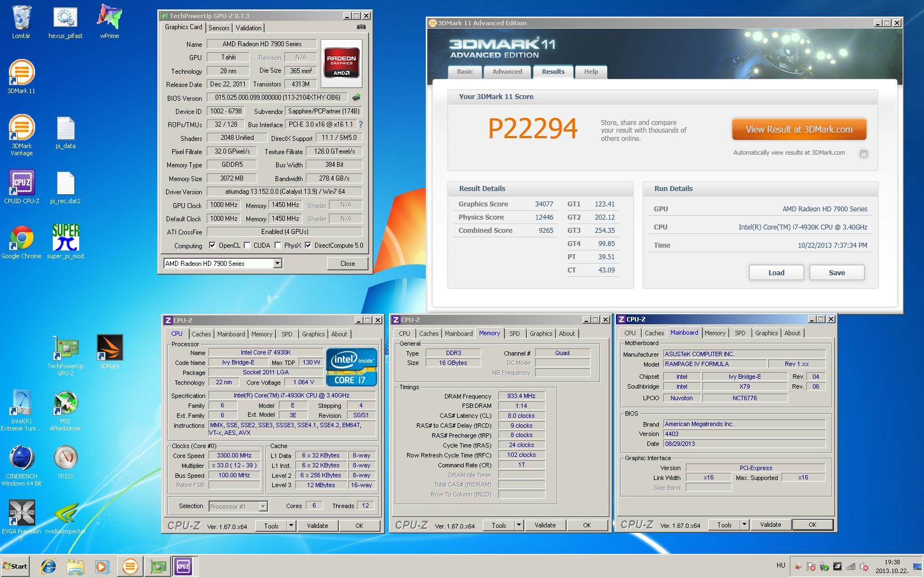The image size is (924, 578).
Task: Launch the CPUID CPU-Z desktop shortcut
Action: tap(21, 187)
